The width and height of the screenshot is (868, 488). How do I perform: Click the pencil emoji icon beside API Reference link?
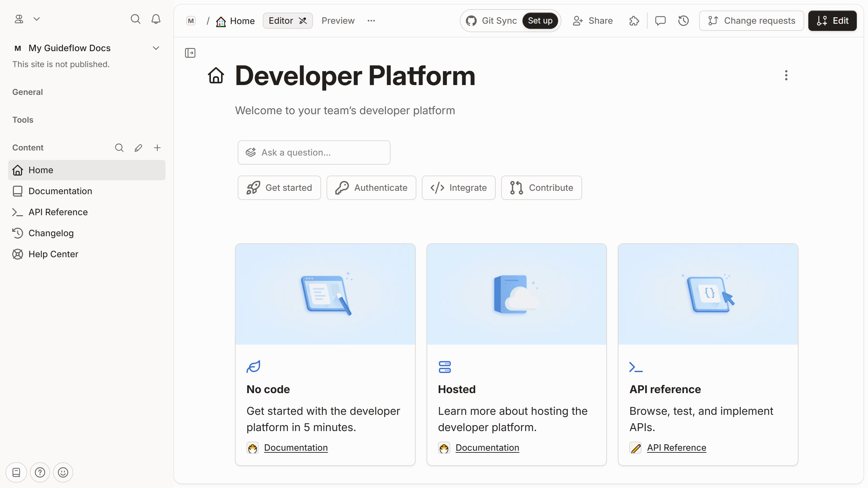click(635, 448)
